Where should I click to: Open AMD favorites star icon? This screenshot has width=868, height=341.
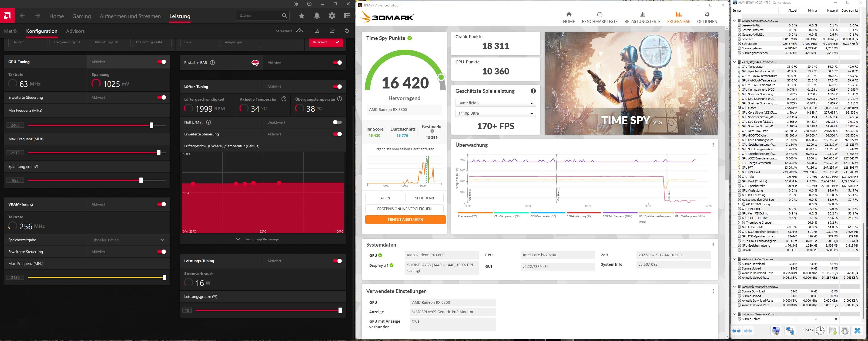301,16
